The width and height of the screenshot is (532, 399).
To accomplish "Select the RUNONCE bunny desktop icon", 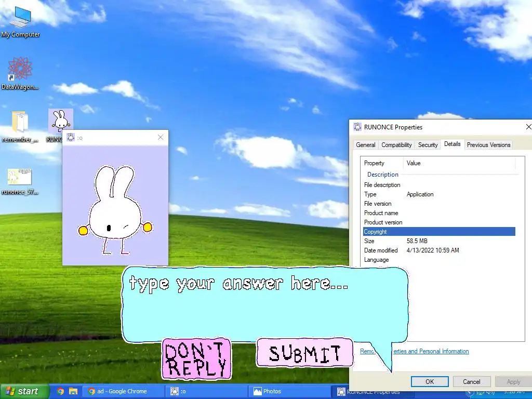I will point(60,121).
